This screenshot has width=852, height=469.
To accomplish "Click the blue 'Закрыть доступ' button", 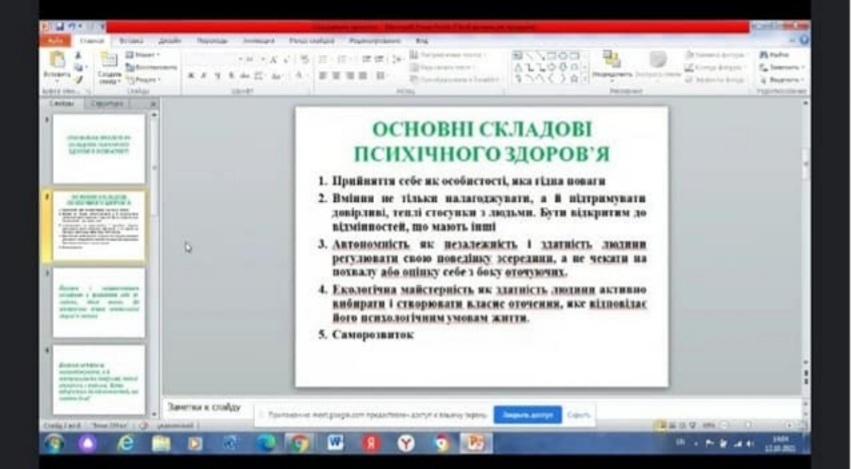I will coord(527,414).
